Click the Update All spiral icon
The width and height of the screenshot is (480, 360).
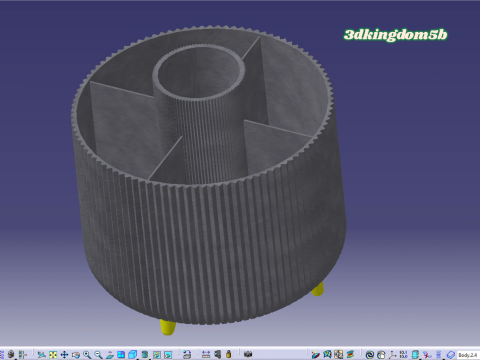click(x=369, y=355)
